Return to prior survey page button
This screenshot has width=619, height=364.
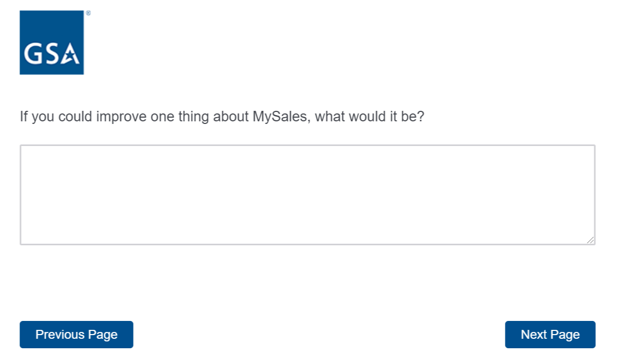[76, 335]
